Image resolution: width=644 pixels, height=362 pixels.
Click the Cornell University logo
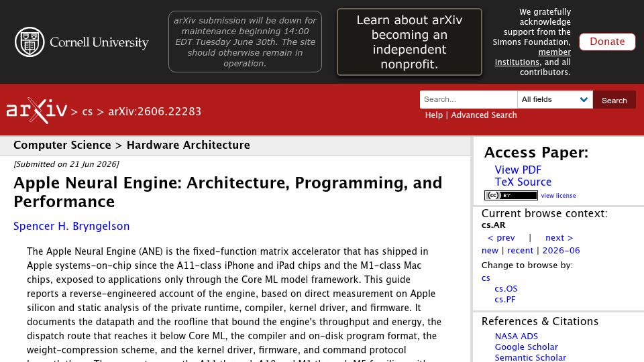pos(81,42)
